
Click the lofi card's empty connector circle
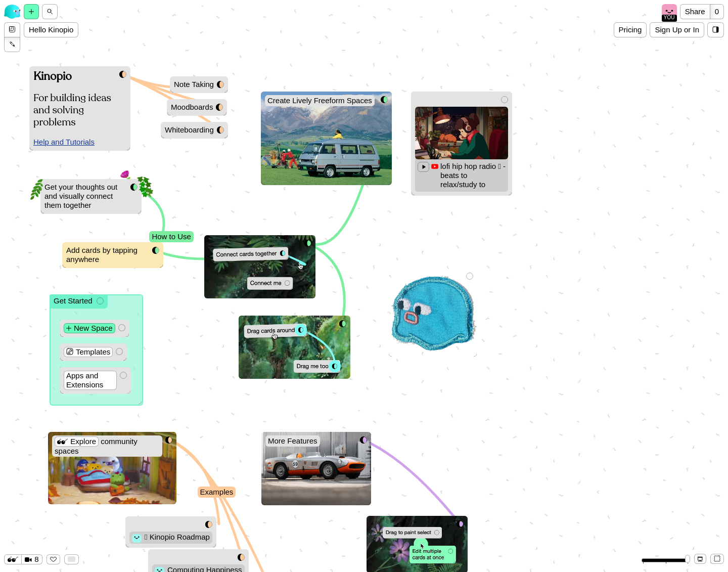click(505, 100)
